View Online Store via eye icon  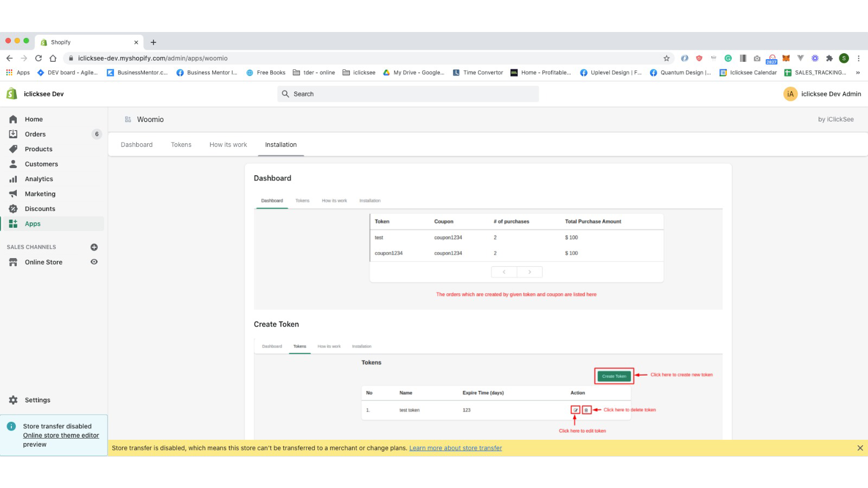pos(94,262)
